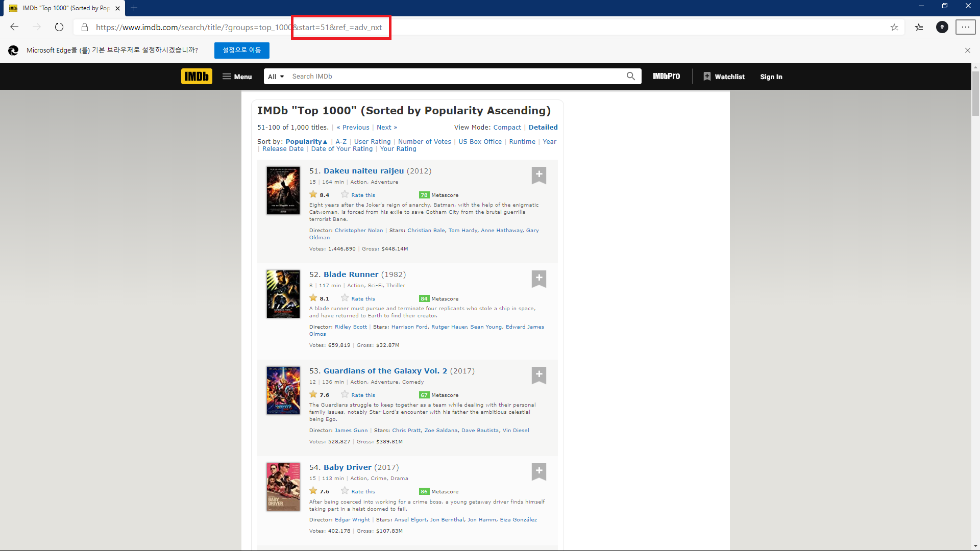Viewport: 980px width, 551px height.
Task: Click the blue Edge default settings button
Action: [241, 50]
